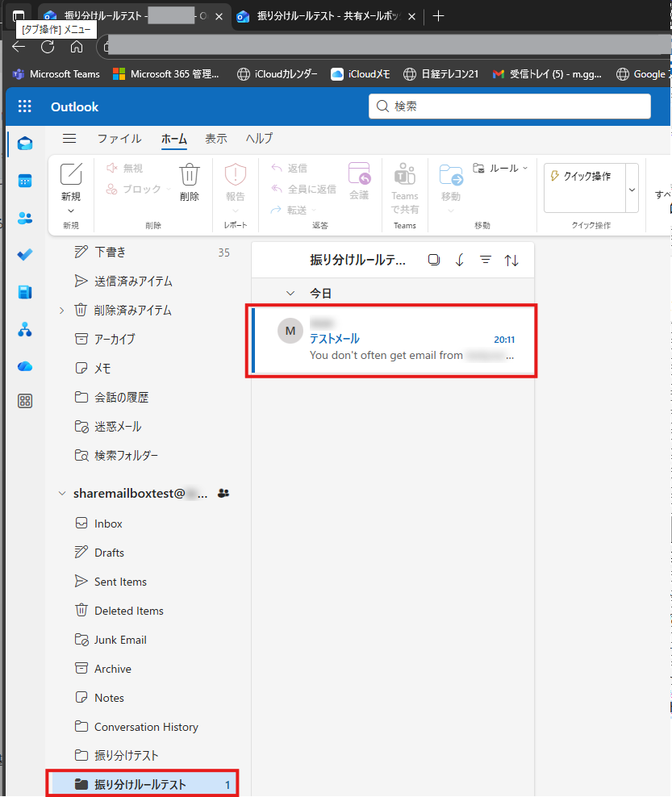Open the Forward dropdown chevron
672x797 pixels.
tap(314, 210)
